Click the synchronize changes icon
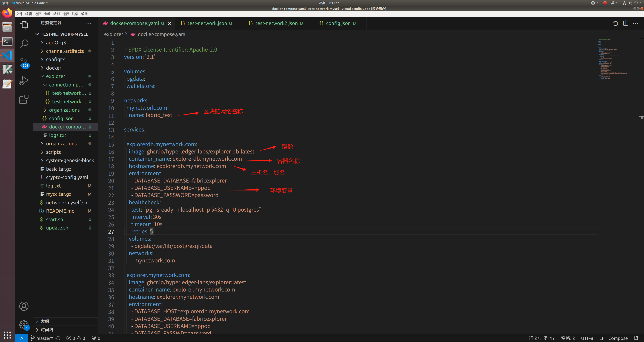Image resolution: width=644 pixels, height=342 pixels. point(58,338)
